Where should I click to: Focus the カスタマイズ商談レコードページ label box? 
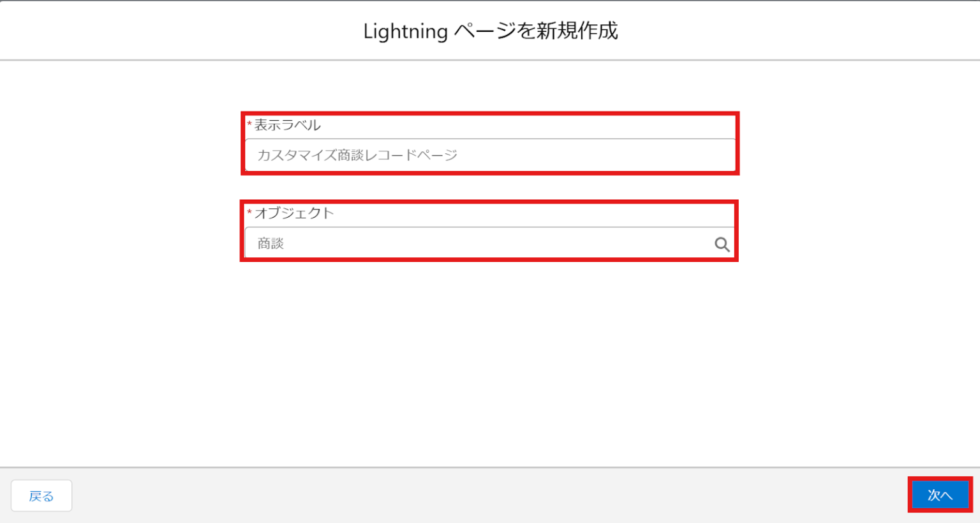click(490, 154)
